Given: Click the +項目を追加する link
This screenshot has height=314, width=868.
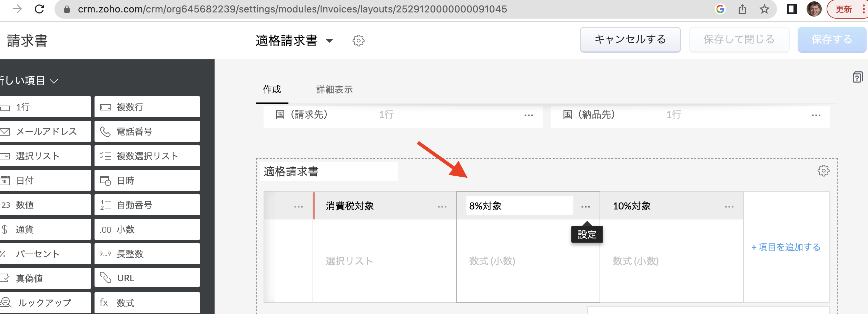Looking at the screenshot, I should point(786,247).
